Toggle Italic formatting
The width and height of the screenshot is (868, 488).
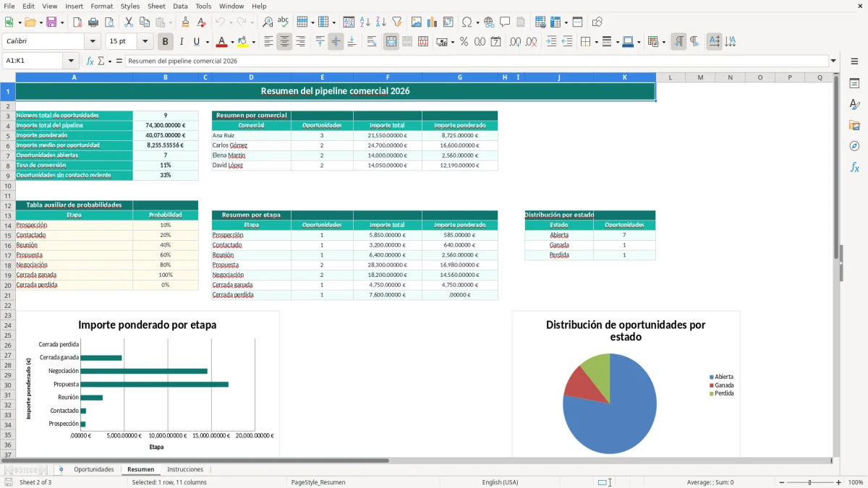181,42
